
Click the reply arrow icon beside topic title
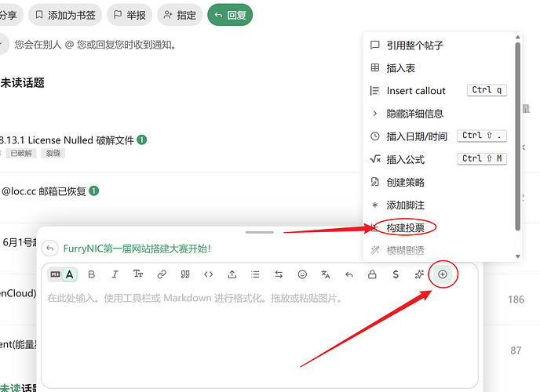point(50,249)
